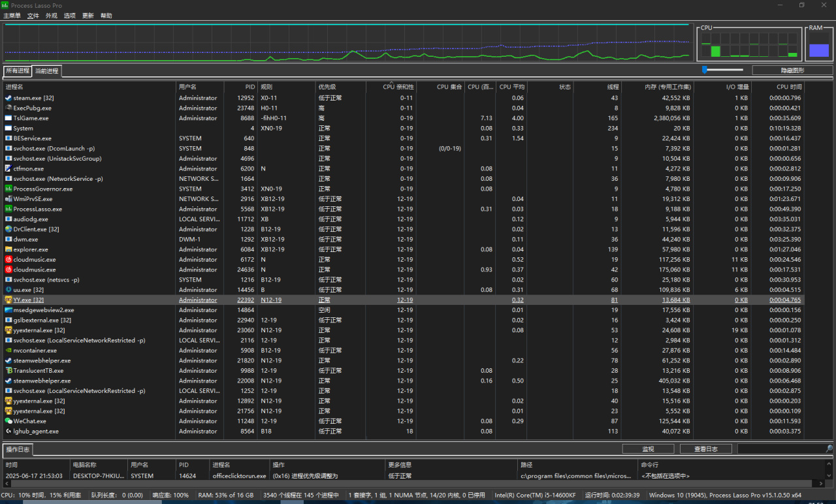Sort by the I/O 增量 column header
This screenshot has height=504, width=836.
[722, 87]
